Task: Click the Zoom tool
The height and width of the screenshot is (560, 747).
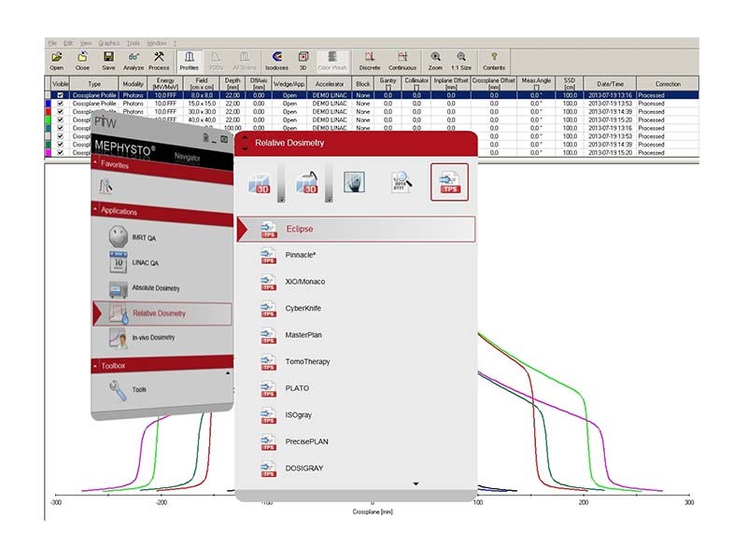Action: (435, 61)
